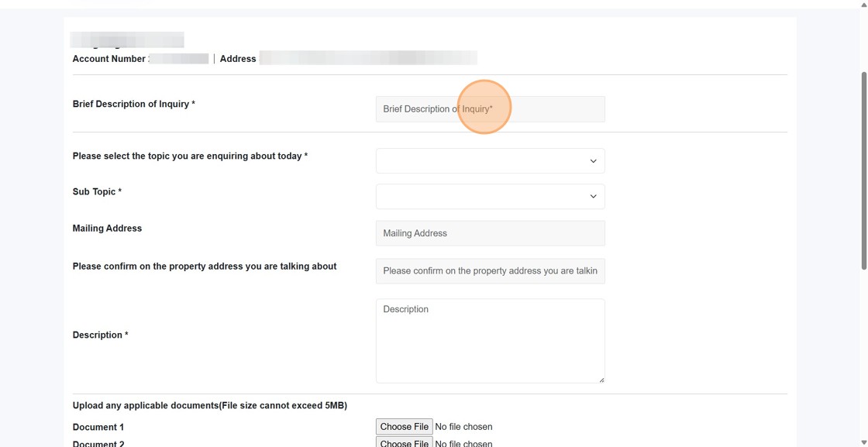Click inside the Description text area
This screenshot has width=868, height=447.
[x=490, y=341]
